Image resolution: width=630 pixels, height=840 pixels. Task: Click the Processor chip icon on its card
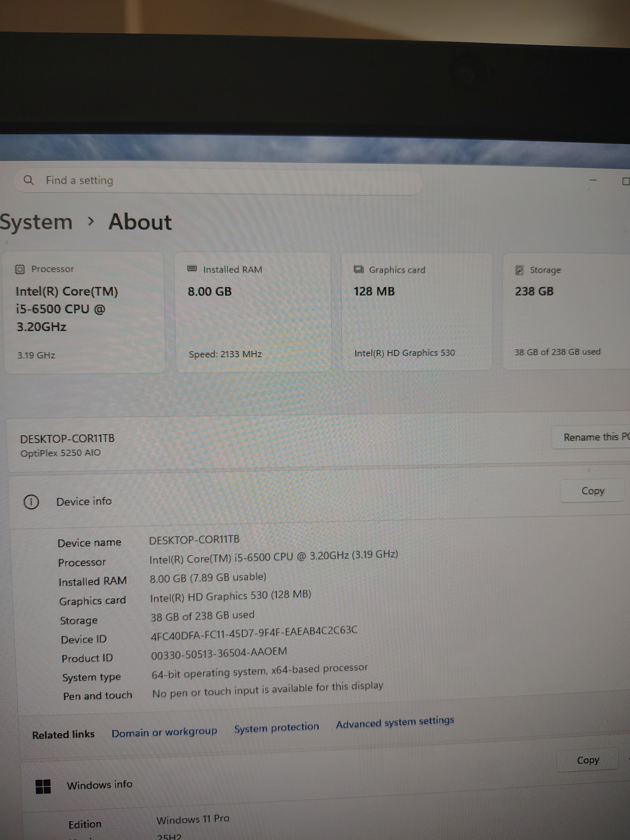point(20,269)
